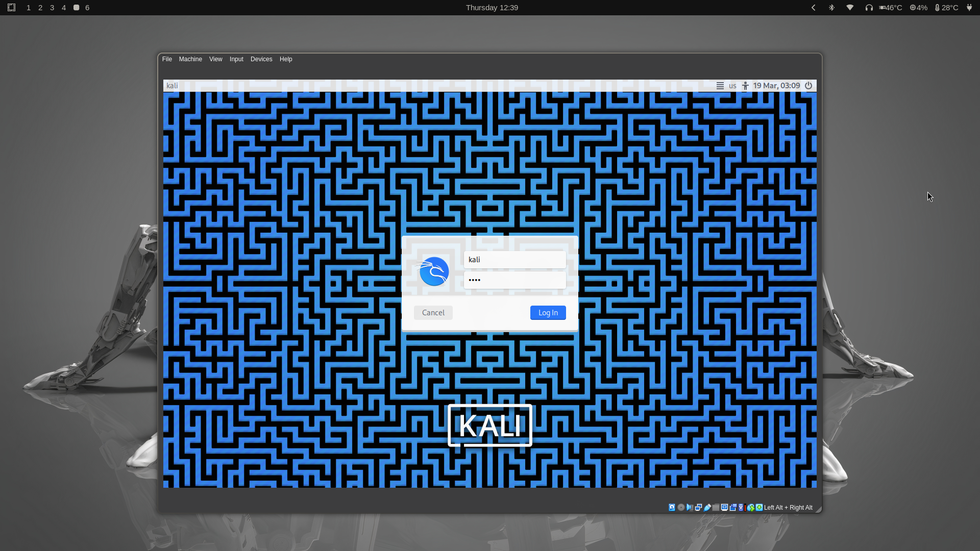Click the CPU usage 4% indicator
This screenshot has width=980, height=551.
pos(919,8)
